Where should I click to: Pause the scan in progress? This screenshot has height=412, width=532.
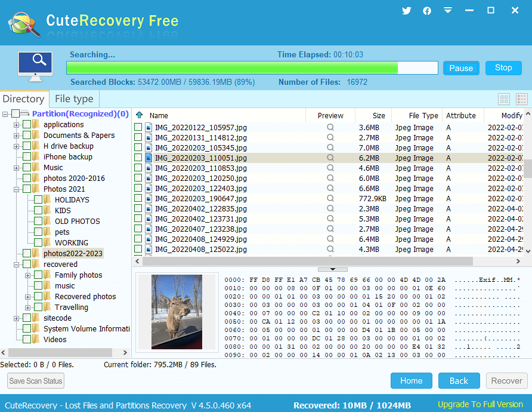pos(461,68)
